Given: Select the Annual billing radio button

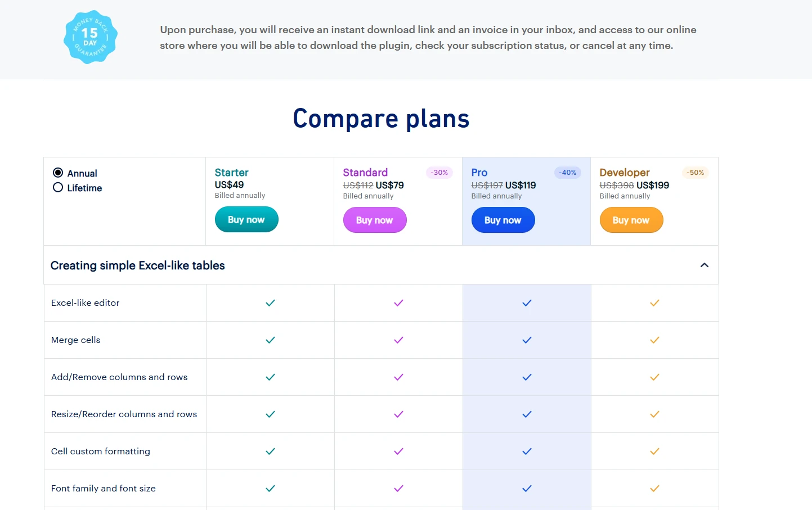Looking at the screenshot, I should [x=58, y=173].
